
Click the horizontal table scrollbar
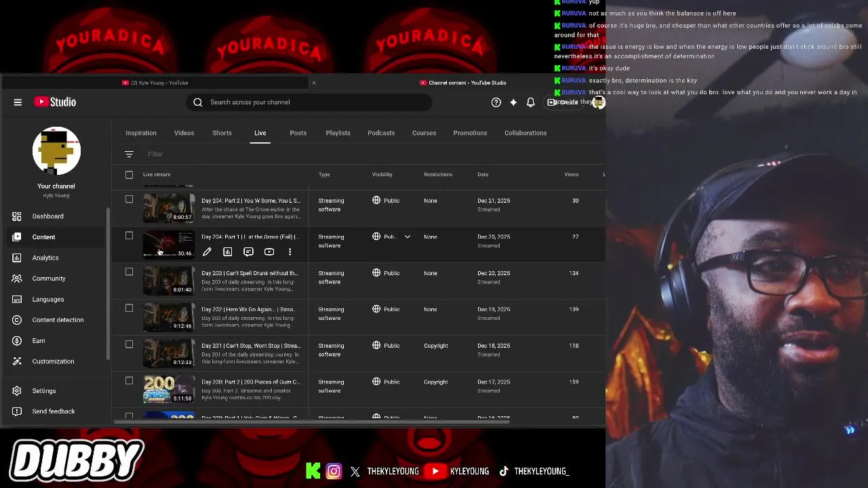coord(312,422)
